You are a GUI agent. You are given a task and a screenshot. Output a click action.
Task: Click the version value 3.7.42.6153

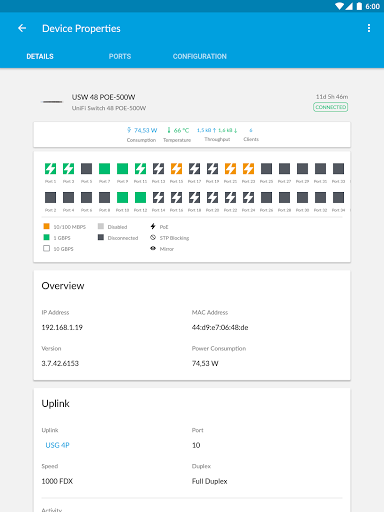tap(60, 363)
